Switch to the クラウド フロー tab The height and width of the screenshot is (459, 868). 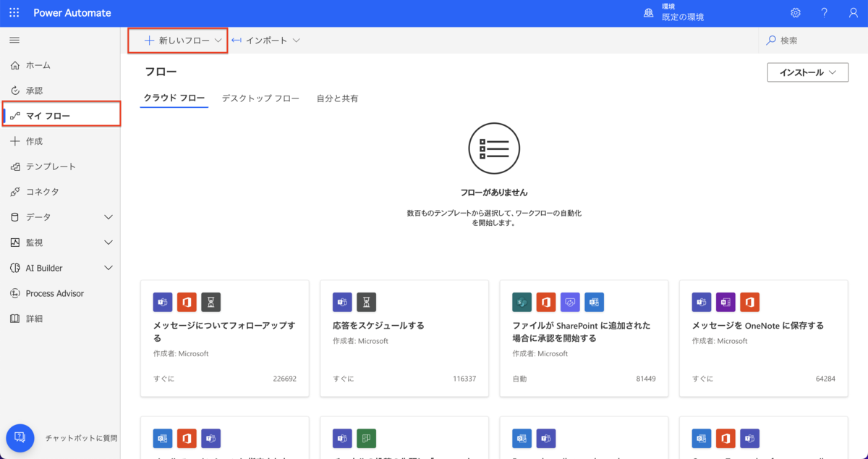point(174,98)
